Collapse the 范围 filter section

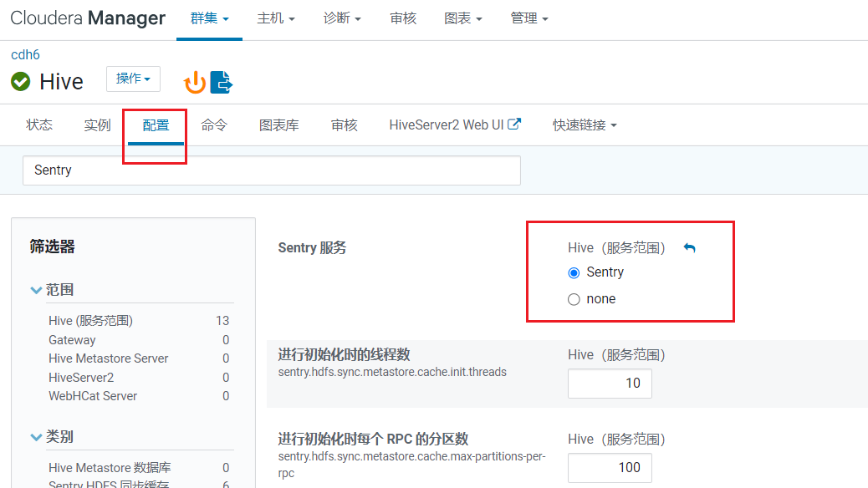(36, 290)
